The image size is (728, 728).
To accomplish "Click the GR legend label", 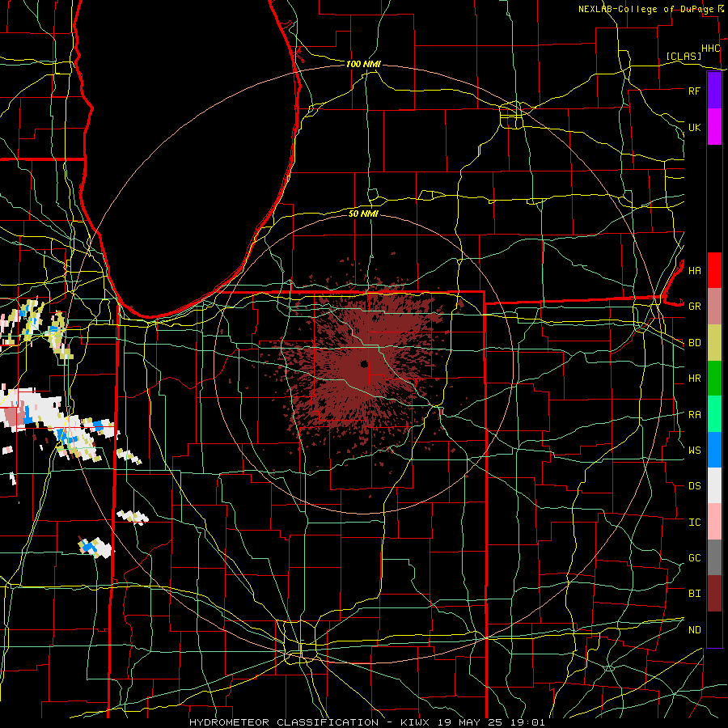I will (x=694, y=307).
